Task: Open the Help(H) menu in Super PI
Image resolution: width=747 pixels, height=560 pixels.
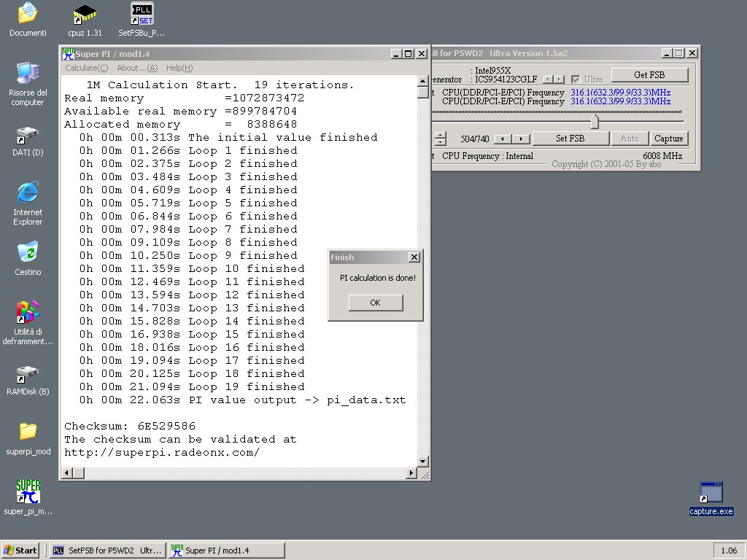Action: 179,68
